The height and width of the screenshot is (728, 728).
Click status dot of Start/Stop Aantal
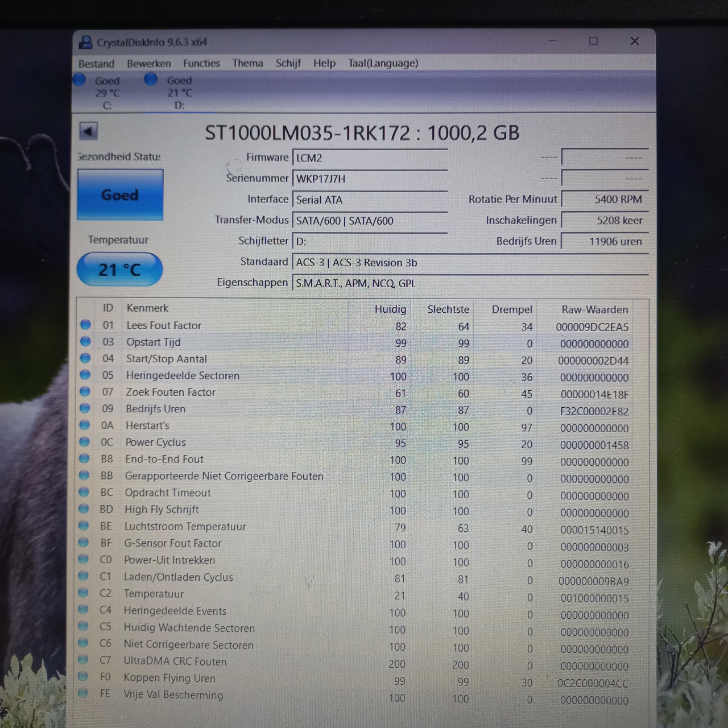85,358
